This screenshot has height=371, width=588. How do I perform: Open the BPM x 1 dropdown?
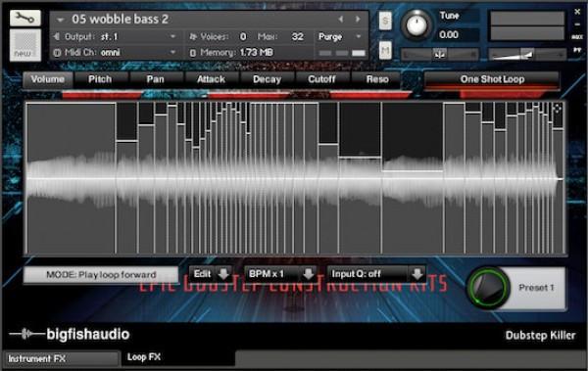click(281, 274)
